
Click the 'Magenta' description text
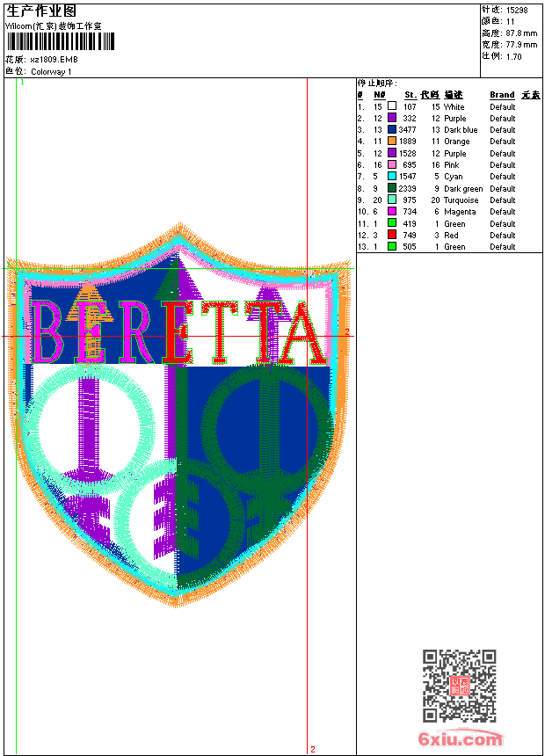tap(460, 212)
